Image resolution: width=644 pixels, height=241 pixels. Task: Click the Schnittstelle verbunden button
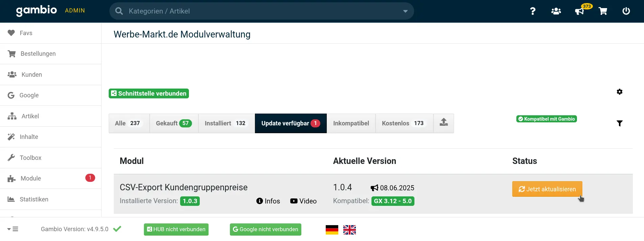click(149, 94)
